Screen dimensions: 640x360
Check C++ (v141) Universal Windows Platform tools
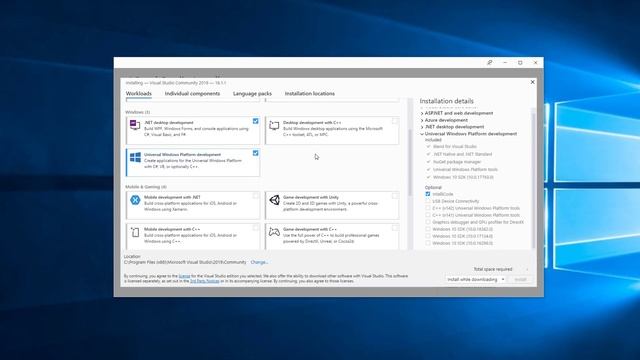point(428,215)
